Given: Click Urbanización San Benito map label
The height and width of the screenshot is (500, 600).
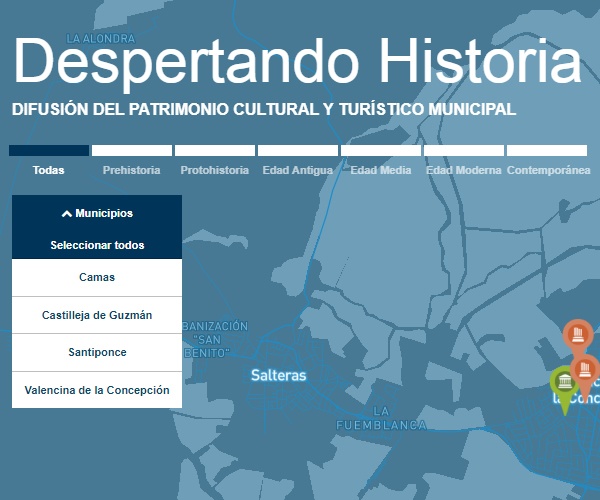Looking at the screenshot, I should pos(213,340).
